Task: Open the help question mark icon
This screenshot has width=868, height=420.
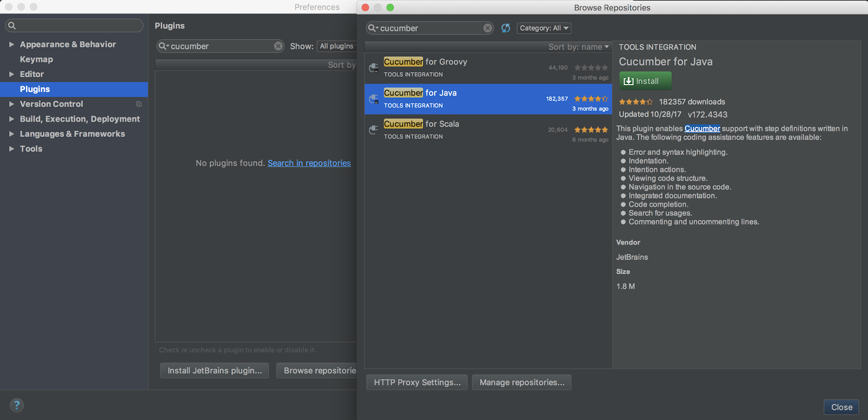Action: tap(17, 405)
